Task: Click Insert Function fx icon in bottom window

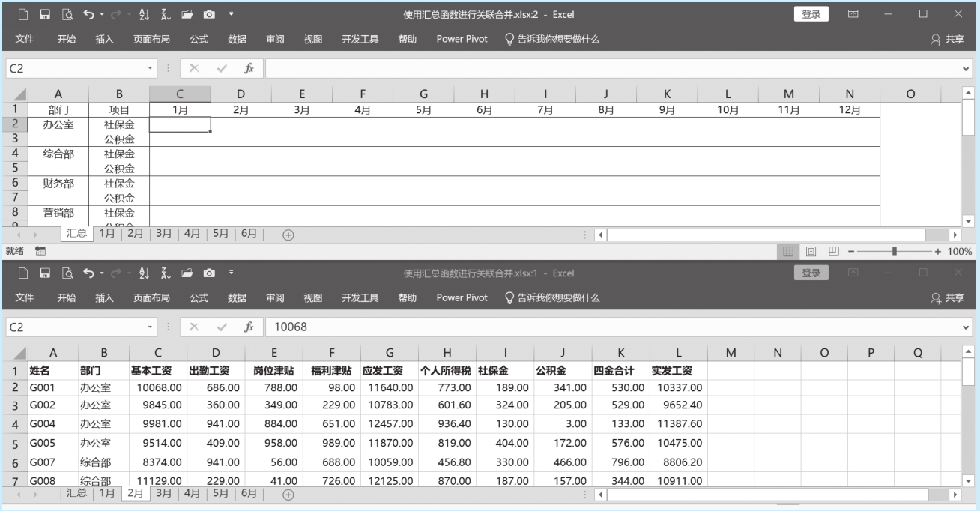Action: (x=249, y=327)
